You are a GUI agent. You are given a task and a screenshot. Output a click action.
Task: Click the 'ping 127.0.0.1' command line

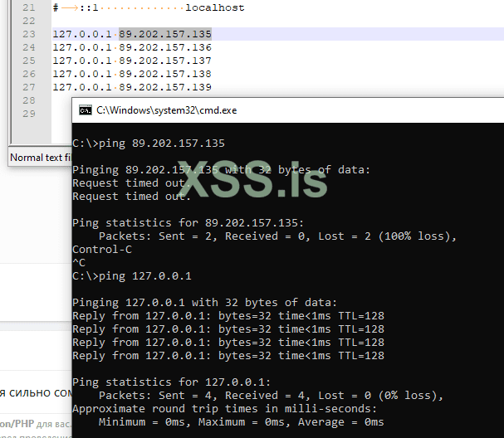point(132,276)
